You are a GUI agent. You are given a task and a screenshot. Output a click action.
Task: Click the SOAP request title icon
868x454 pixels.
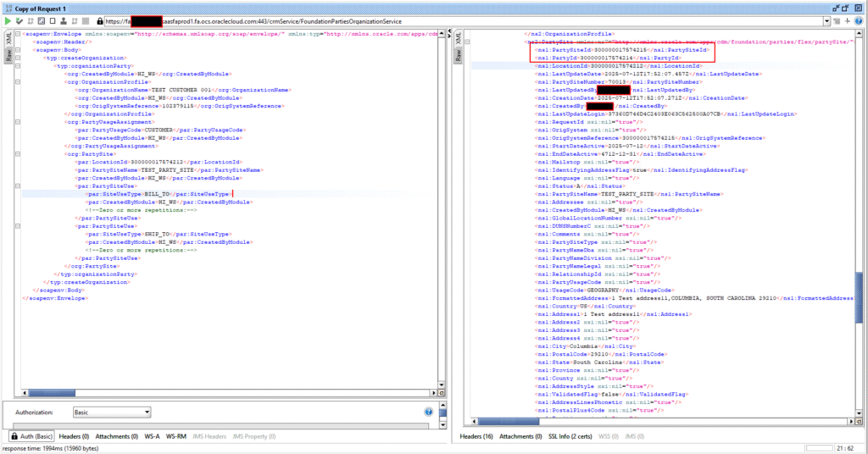pyautogui.click(x=8, y=8)
